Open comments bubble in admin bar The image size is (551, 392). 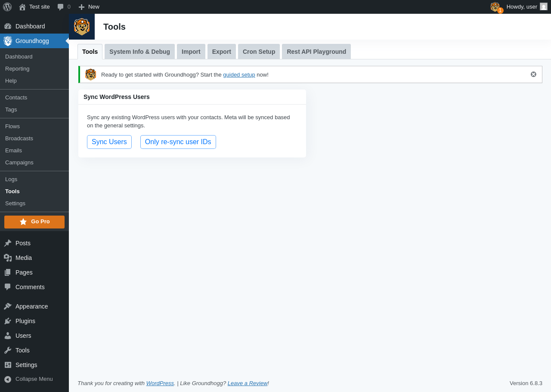point(61,7)
